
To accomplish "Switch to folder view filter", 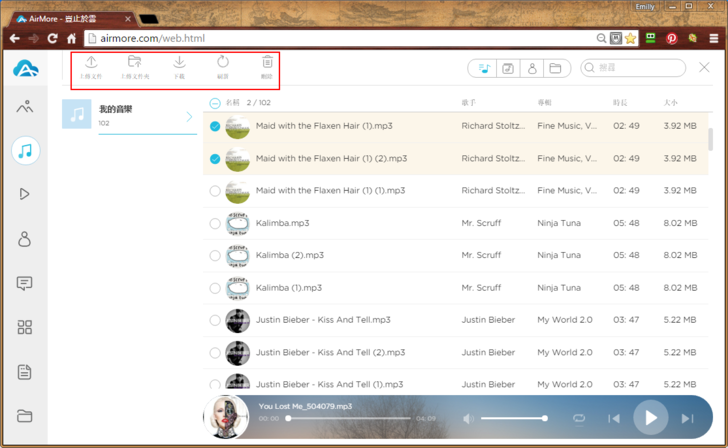I will (556, 68).
